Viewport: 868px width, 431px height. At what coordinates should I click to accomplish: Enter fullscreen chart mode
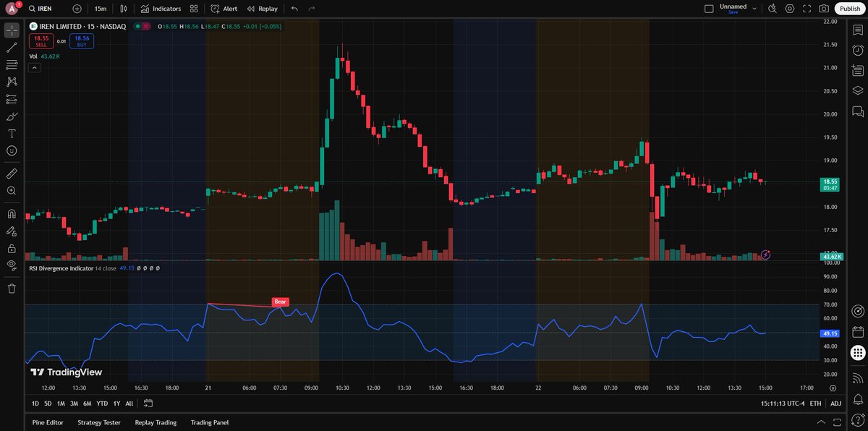(x=807, y=9)
